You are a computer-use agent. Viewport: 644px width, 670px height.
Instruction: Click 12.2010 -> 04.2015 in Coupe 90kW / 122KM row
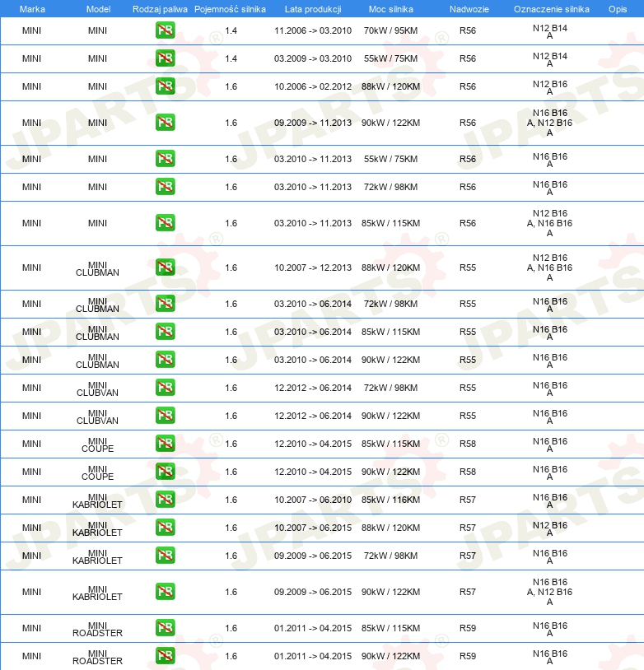313,472
